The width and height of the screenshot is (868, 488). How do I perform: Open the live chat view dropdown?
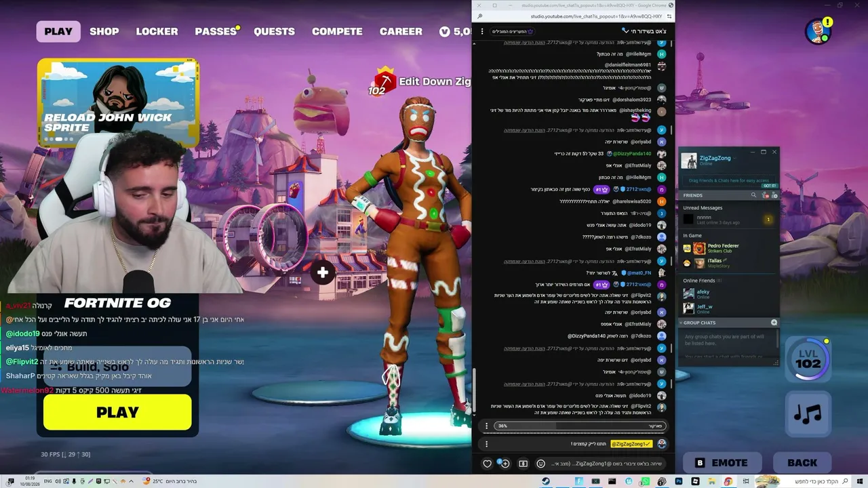click(x=644, y=31)
